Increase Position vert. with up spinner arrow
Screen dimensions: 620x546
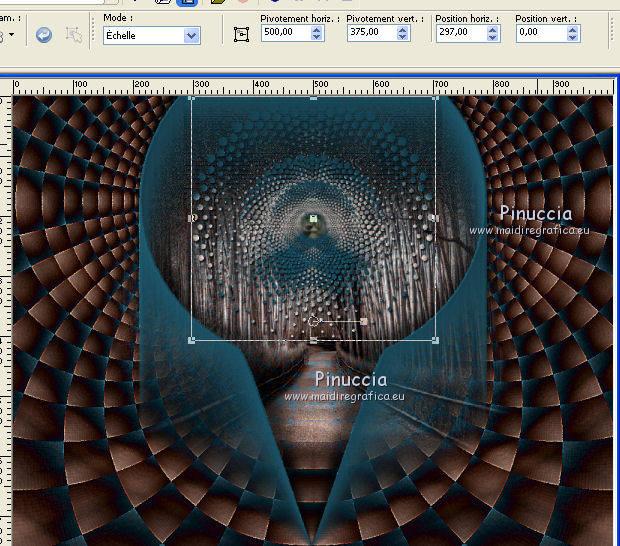coord(573,30)
